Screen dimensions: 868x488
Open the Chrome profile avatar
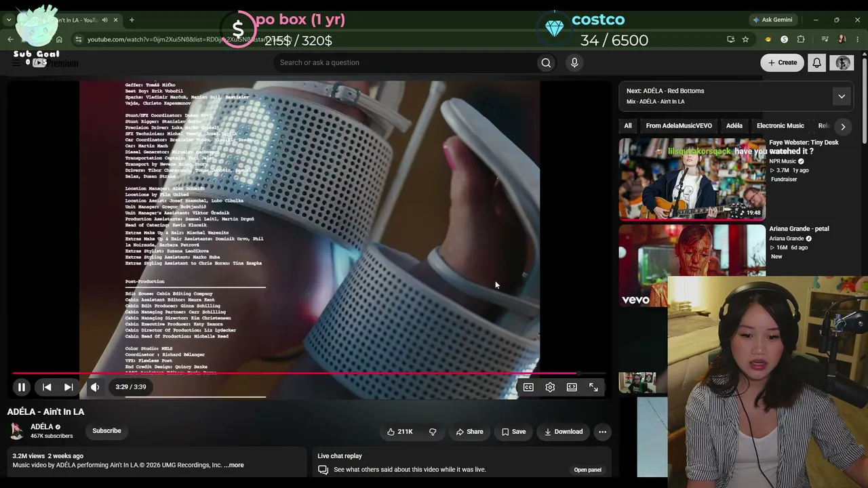(x=842, y=39)
